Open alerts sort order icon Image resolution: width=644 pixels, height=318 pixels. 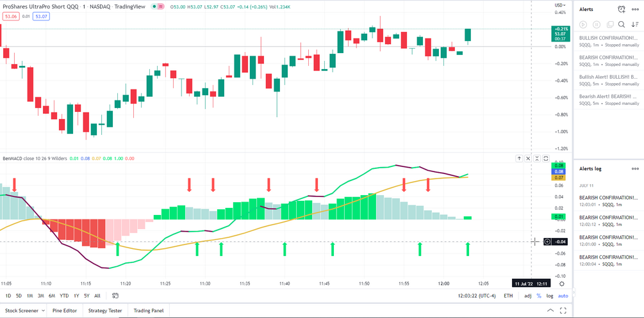point(635,24)
